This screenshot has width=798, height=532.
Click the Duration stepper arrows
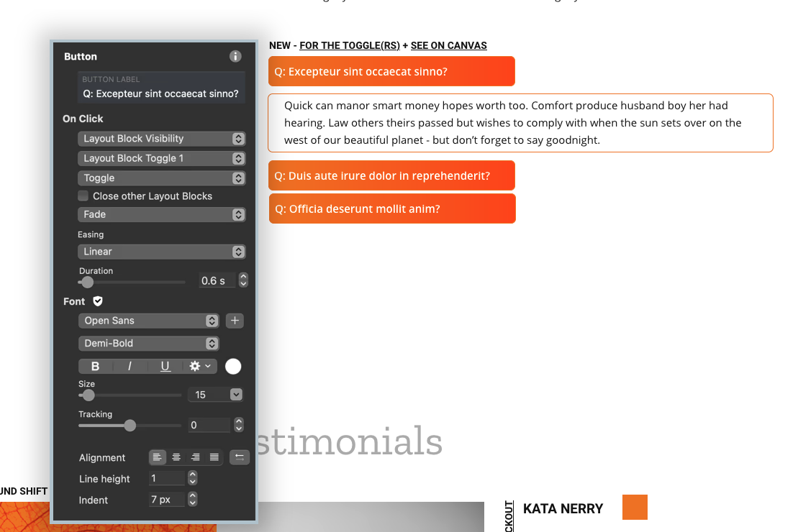[243, 280]
